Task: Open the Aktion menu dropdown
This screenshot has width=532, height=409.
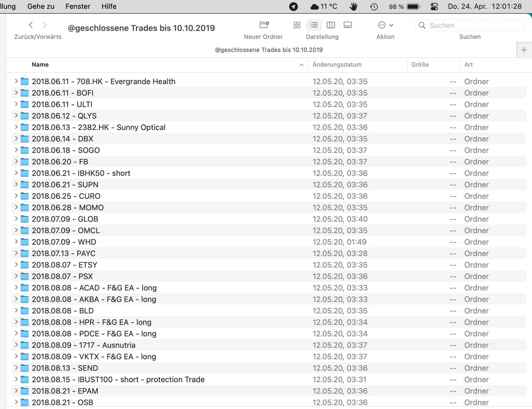Action: 385,25
